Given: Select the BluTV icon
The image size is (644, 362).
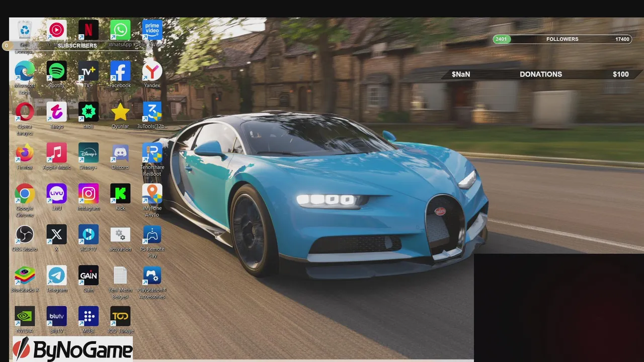Looking at the screenshot, I should tap(57, 316).
